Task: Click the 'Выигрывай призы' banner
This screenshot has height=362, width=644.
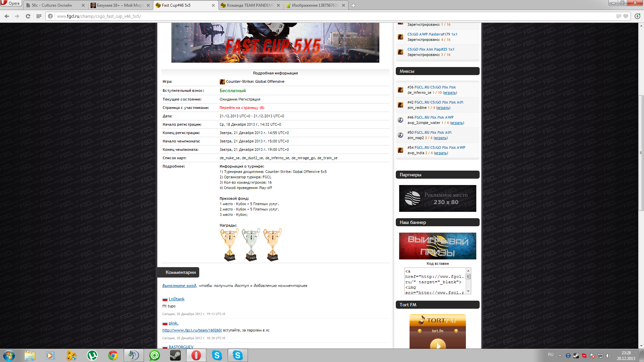Action: point(437,246)
